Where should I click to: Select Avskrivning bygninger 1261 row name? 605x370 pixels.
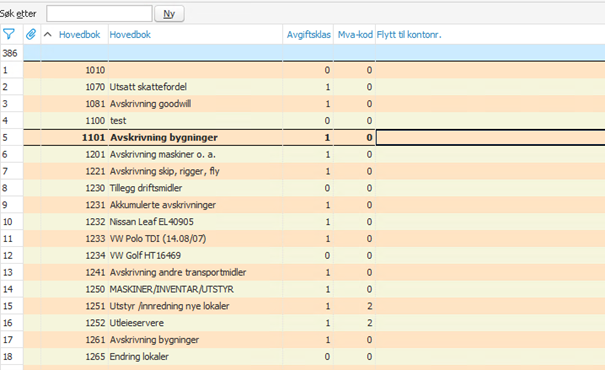(154, 340)
